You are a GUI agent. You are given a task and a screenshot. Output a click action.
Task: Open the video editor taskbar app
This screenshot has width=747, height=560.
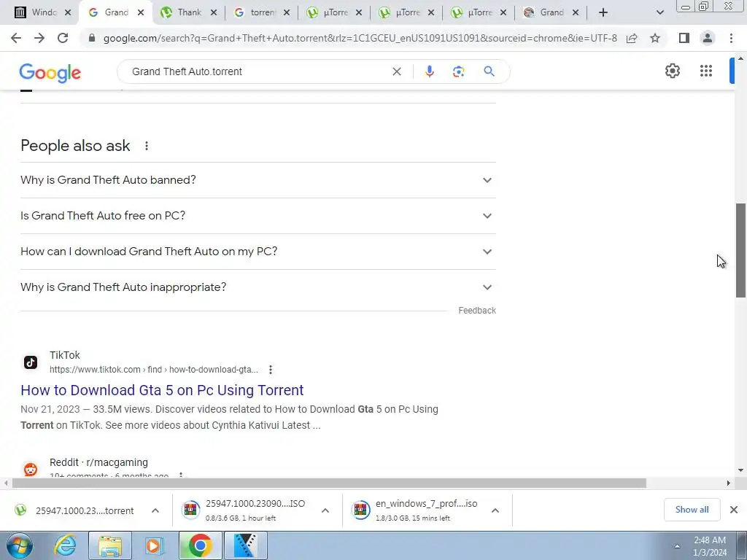[x=245, y=545]
